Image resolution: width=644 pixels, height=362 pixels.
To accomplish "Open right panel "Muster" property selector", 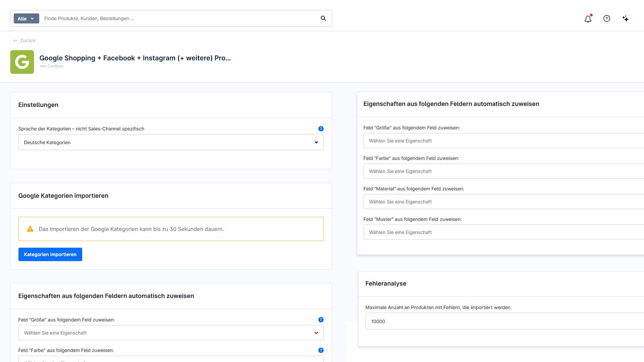I will (x=504, y=232).
